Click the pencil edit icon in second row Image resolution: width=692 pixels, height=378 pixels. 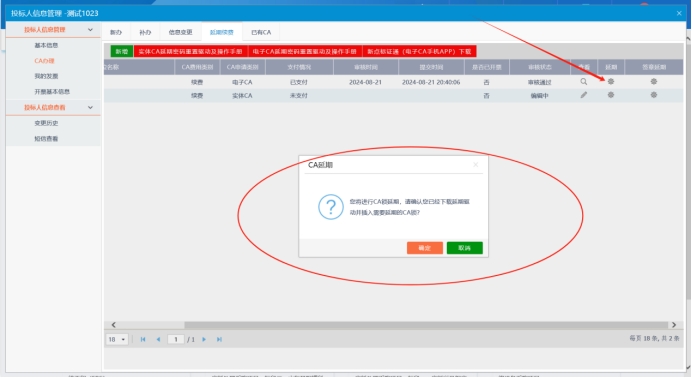tap(583, 95)
